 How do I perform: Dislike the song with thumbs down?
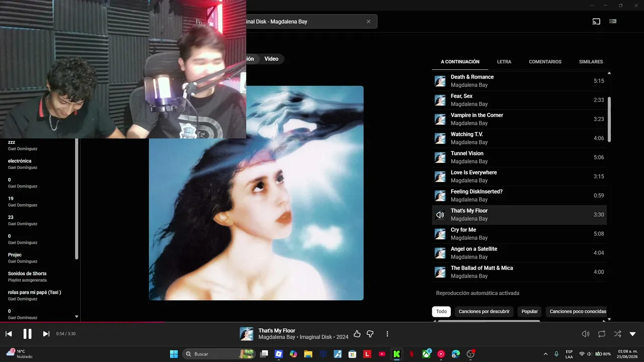pos(370,334)
